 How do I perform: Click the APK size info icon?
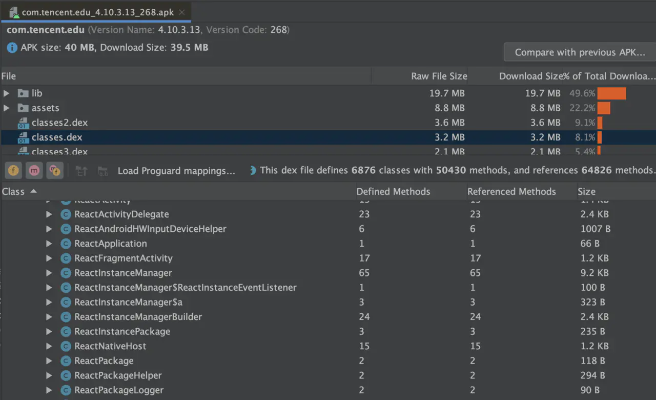click(x=12, y=47)
